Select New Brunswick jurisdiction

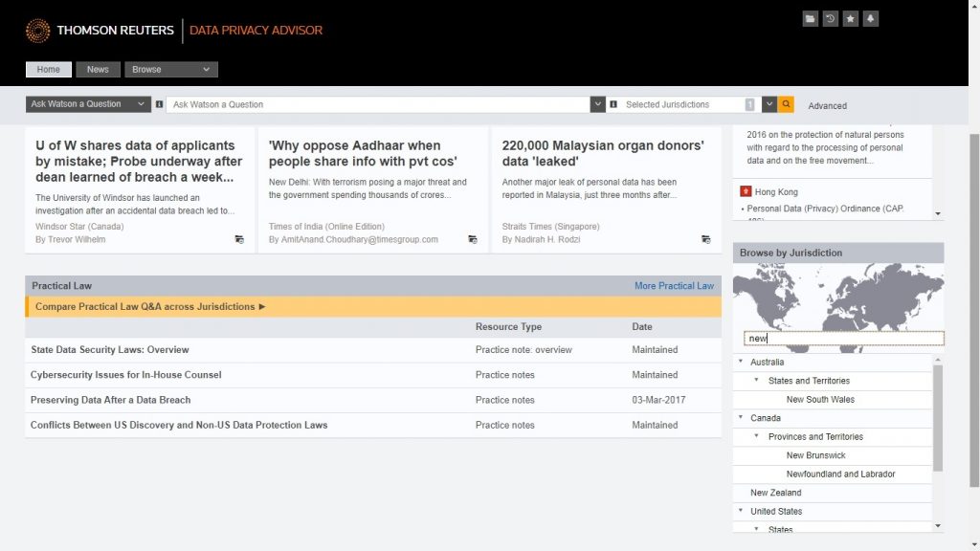[815, 455]
